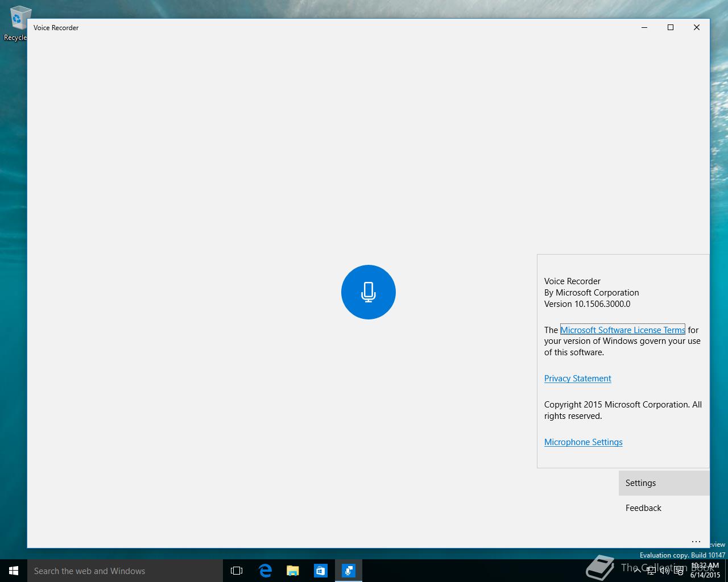This screenshot has height=582, width=728.
Task: Show hidden system tray icons
Action: (x=638, y=571)
